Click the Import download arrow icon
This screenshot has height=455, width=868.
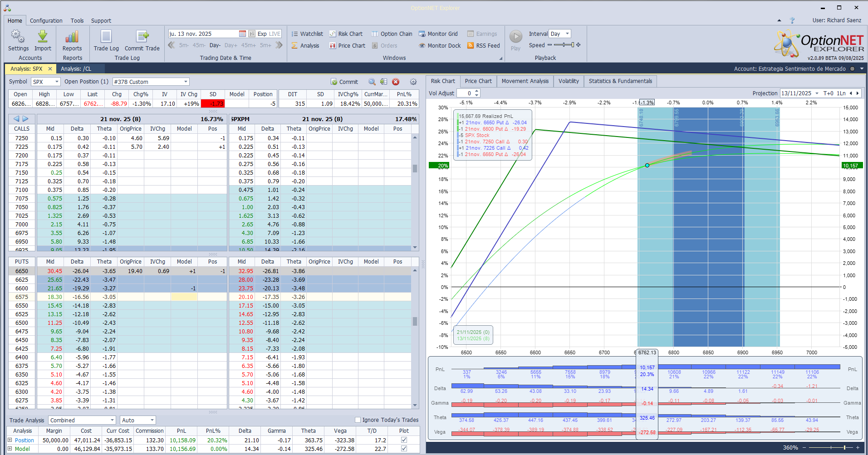pos(43,36)
